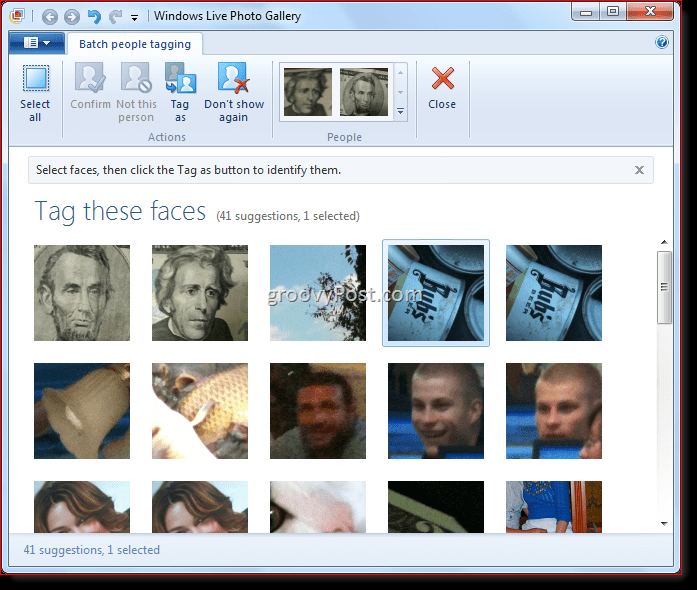Click the Select all icon
Screen dimensions: 697x590
click(x=36, y=78)
